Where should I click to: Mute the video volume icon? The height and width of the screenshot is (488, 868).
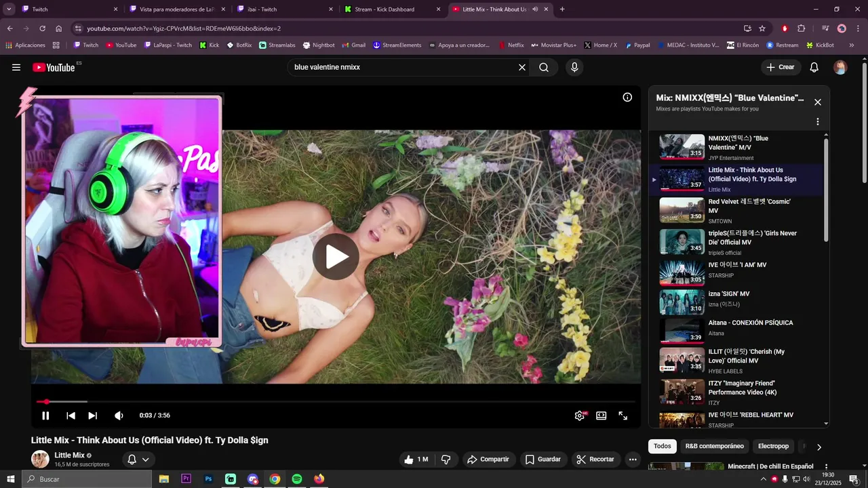119,415
